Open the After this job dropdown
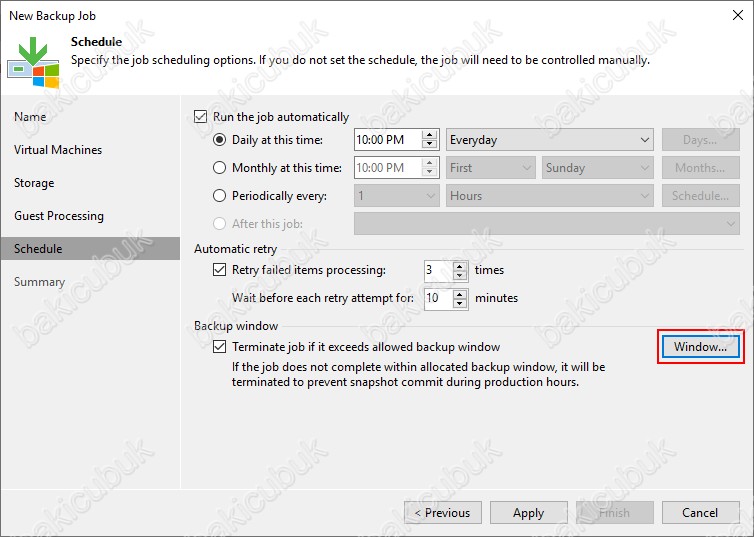This screenshot has height=537, width=754. (547, 224)
